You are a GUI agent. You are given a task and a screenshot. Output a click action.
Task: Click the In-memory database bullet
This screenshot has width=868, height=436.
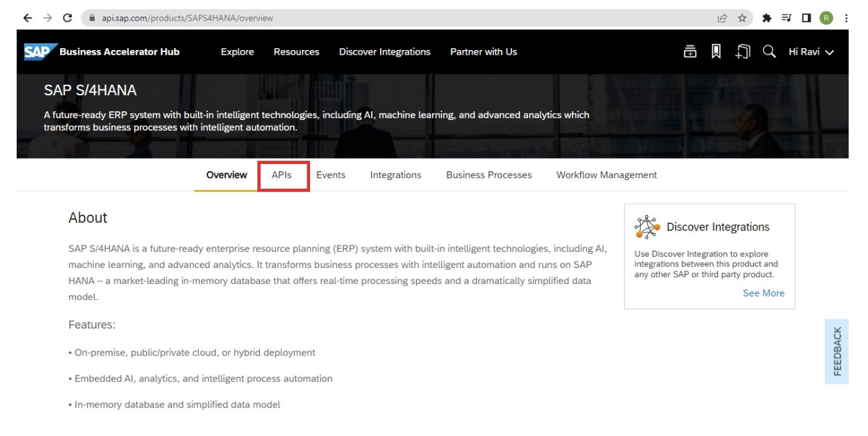[x=174, y=405]
